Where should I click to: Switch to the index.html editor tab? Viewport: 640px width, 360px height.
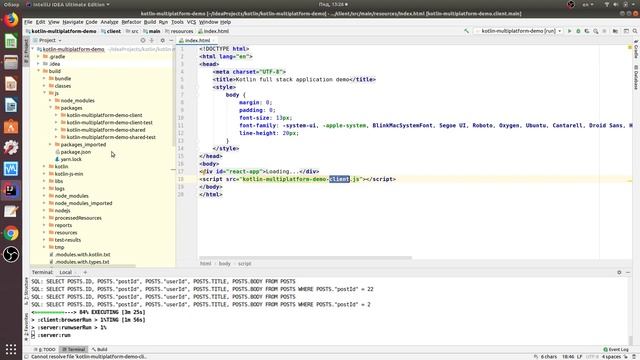pyautogui.click(x=197, y=40)
